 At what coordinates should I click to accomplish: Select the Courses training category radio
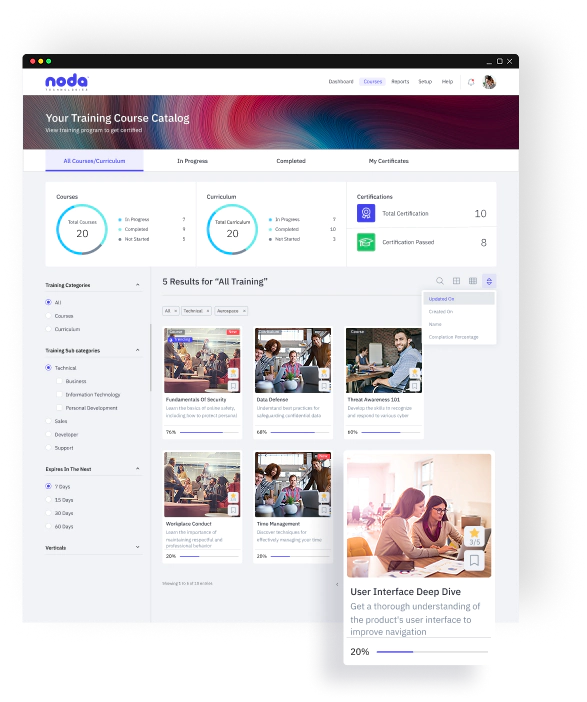click(48, 316)
